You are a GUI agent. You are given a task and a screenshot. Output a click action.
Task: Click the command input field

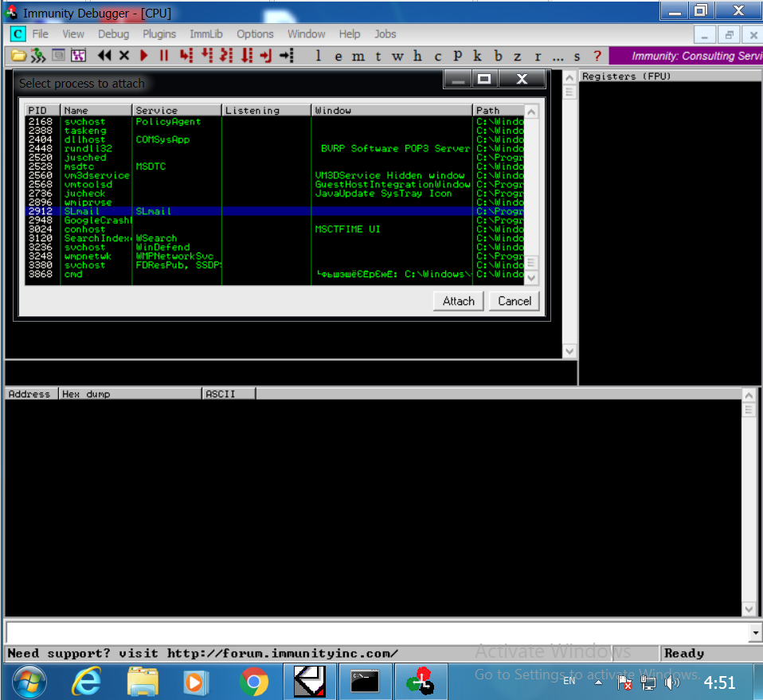(378, 633)
